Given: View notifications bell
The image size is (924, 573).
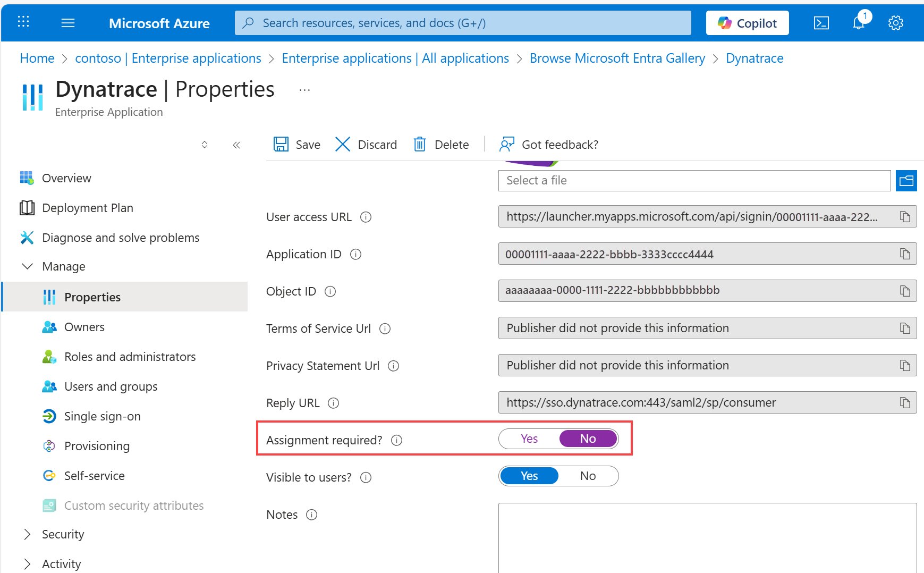Looking at the screenshot, I should pyautogui.click(x=859, y=22).
